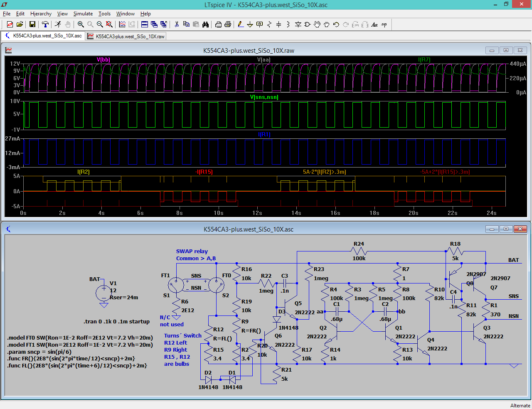Click the pick visible traces icon
532x409 pixels.
(x=122, y=25)
